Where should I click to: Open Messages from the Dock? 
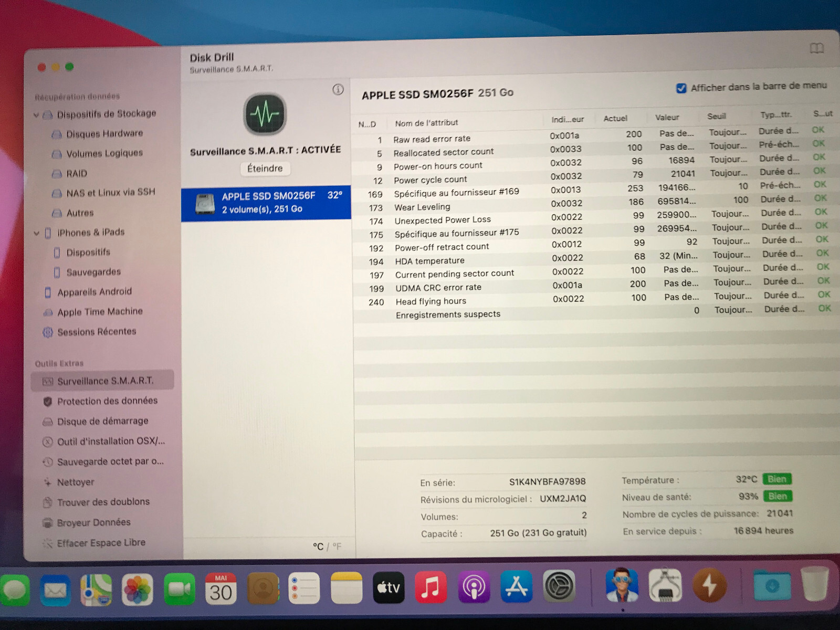point(14,591)
